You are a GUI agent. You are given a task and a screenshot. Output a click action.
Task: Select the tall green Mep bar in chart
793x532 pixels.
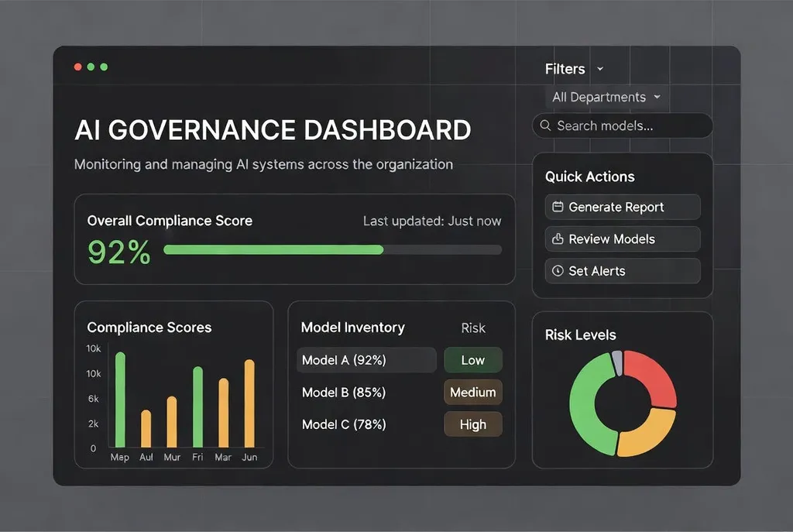120,400
